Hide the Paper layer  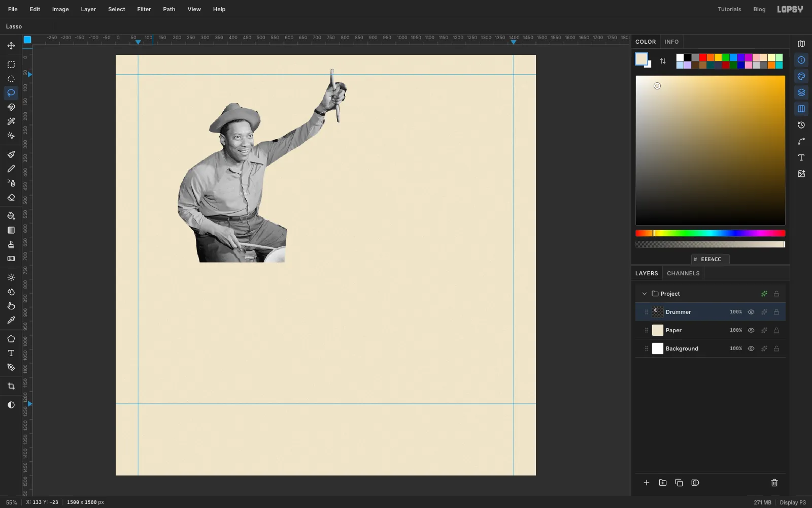click(x=751, y=330)
